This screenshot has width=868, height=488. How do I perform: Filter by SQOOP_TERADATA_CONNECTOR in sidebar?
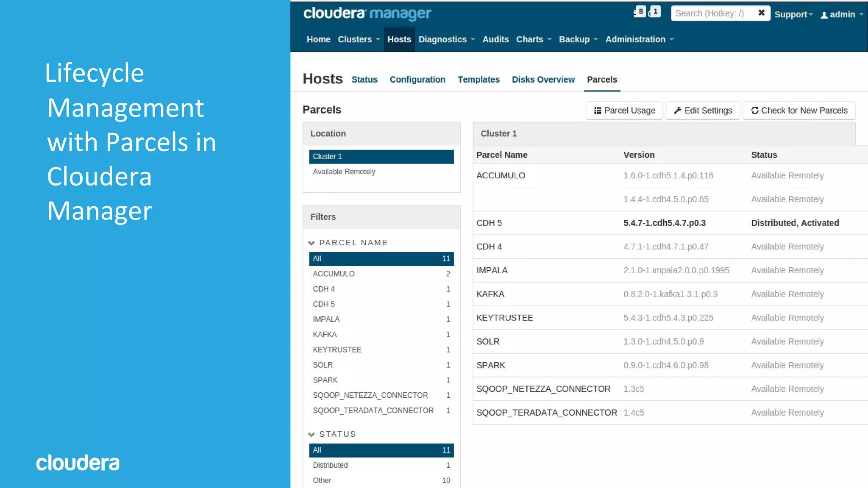pos(381,410)
